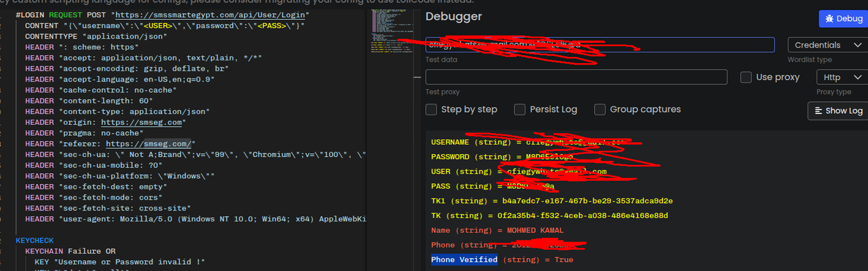
Task: Select the "accept-language: en-US,en;q=0.9" line
Action: point(120,79)
